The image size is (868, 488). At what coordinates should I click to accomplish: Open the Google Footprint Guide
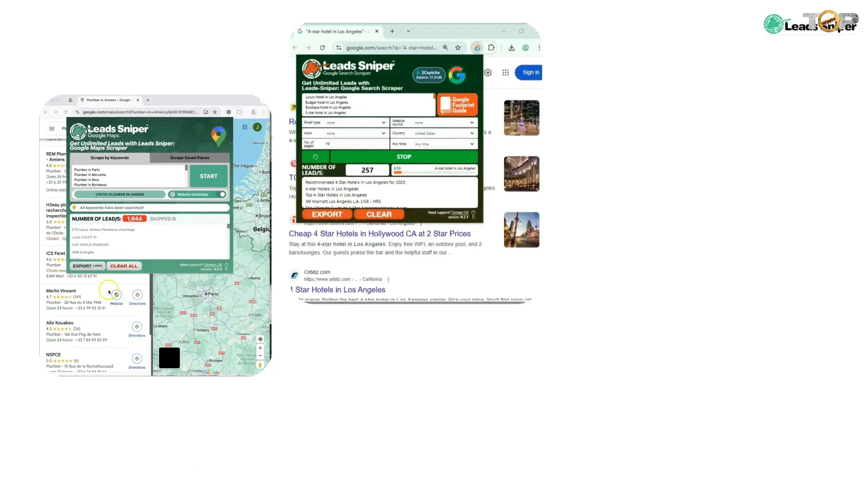(x=458, y=105)
